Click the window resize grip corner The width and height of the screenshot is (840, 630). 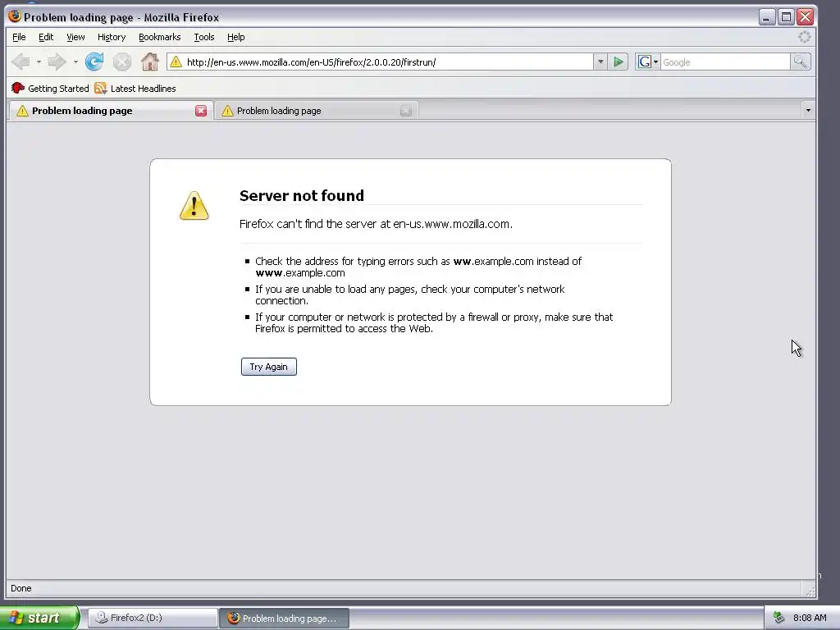pyautogui.click(x=810, y=591)
